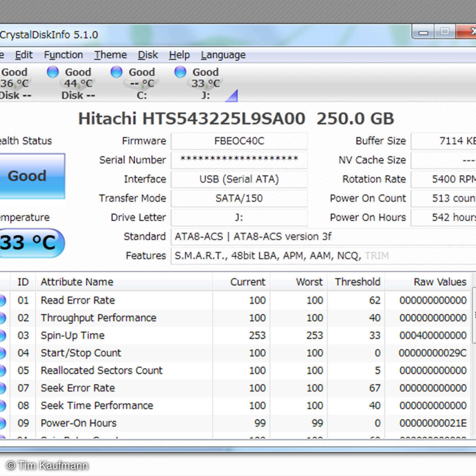Click the Attribute Name column header
The height and width of the screenshot is (476, 476).
click(x=77, y=282)
